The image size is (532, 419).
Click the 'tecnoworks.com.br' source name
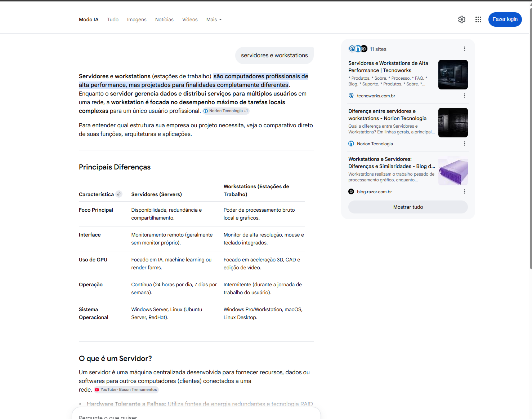[376, 96]
